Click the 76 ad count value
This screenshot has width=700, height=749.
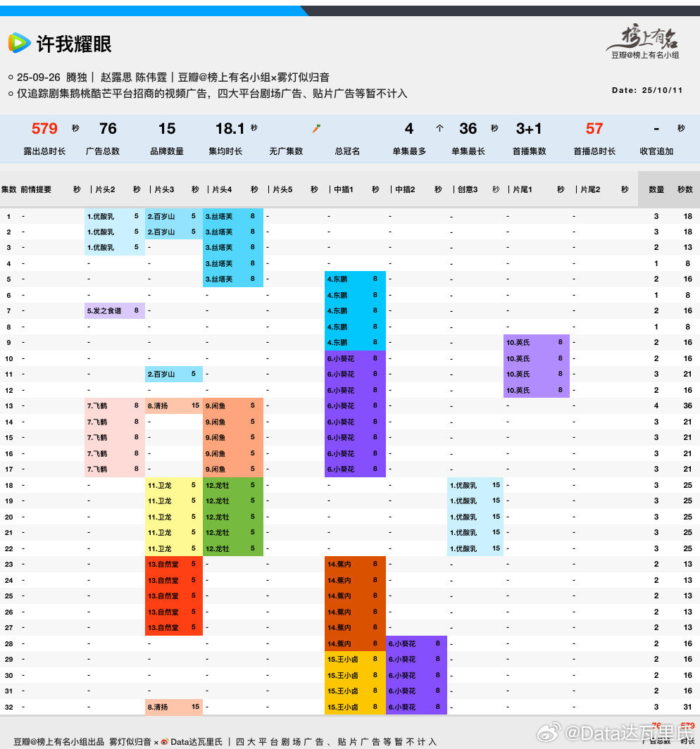point(108,129)
